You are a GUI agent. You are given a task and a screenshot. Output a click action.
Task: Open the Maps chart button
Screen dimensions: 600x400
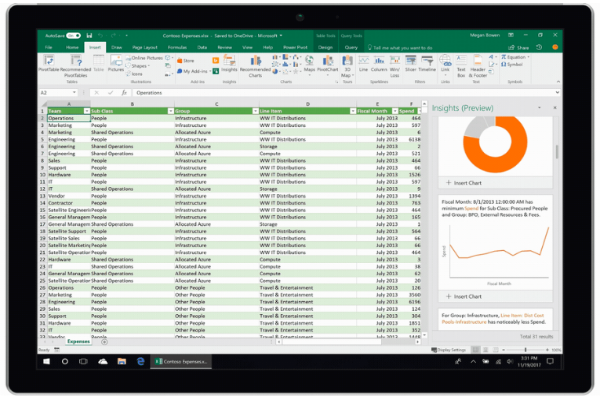tap(309, 64)
